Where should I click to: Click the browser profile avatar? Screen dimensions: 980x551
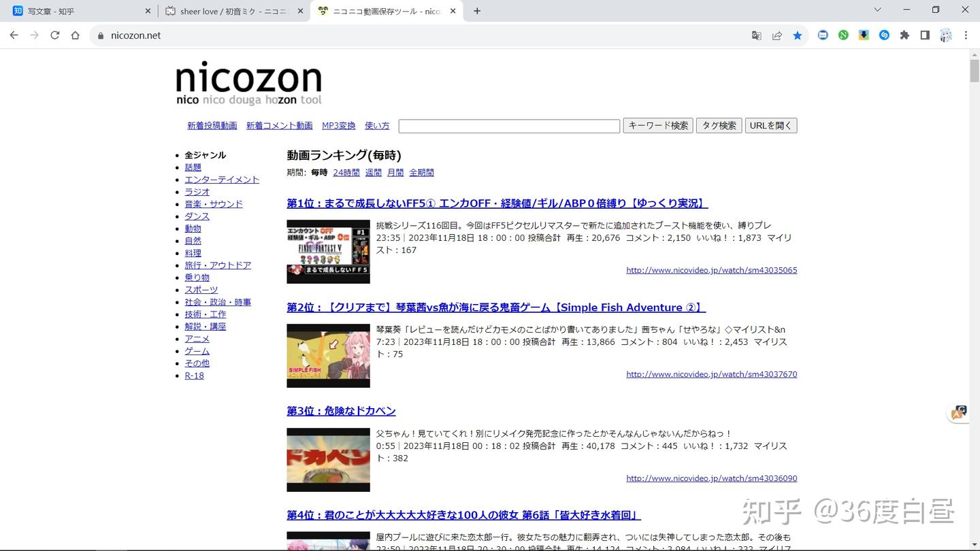(x=946, y=35)
